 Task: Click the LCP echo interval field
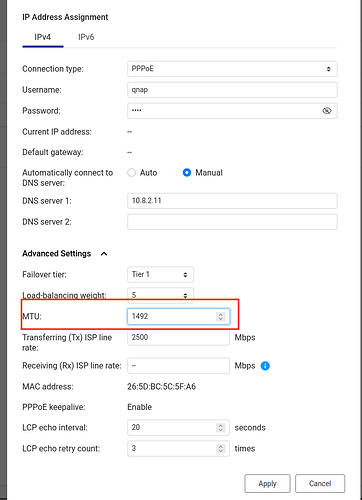(x=178, y=427)
